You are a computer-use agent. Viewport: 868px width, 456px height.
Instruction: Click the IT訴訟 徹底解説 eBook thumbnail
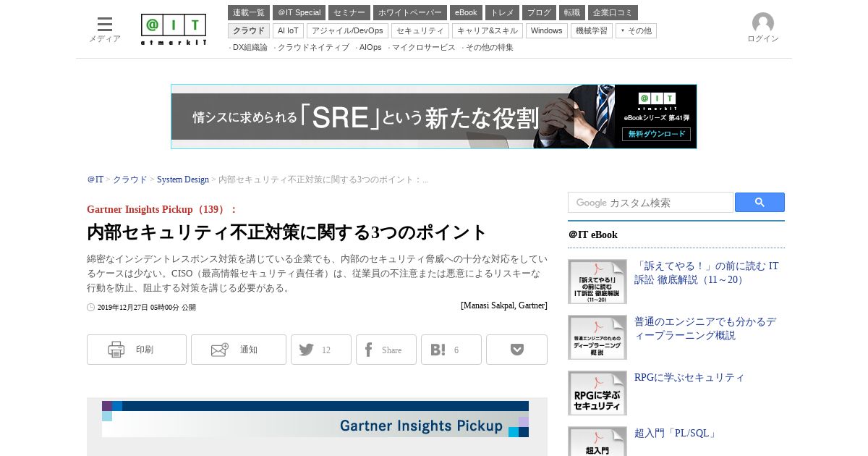pos(597,282)
